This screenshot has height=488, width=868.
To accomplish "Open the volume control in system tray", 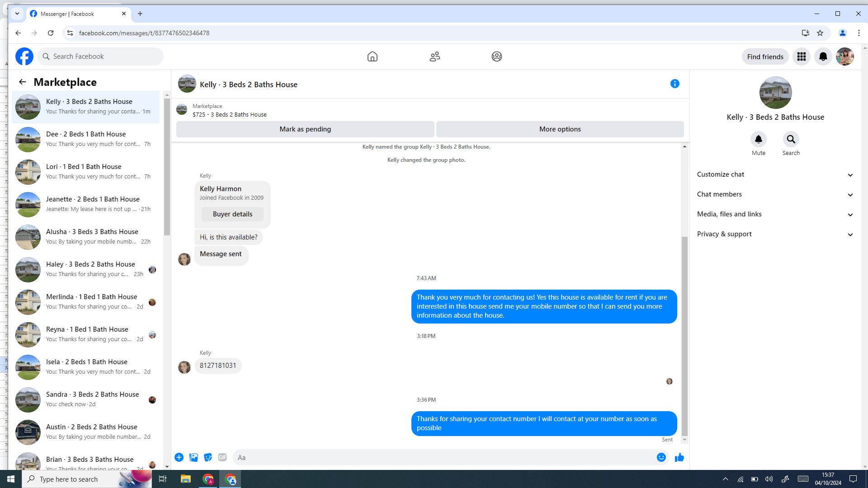I will pyautogui.click(x=769, y=479).
